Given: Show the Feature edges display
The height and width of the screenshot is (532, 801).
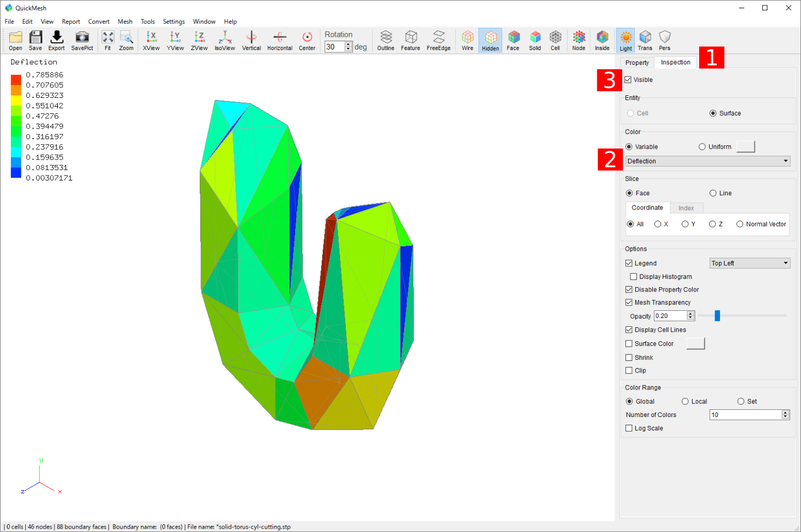Looking at the screenshot, I should (x=411, y=41).
